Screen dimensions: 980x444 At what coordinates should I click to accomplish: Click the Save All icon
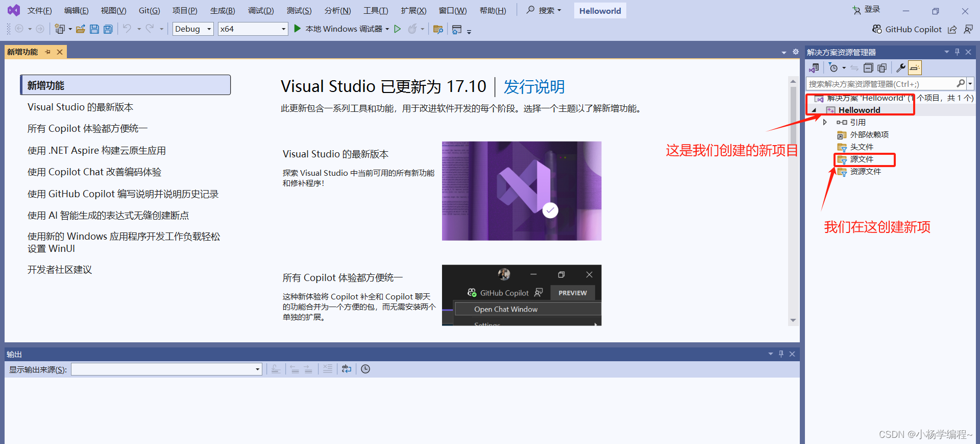[108, 29]
